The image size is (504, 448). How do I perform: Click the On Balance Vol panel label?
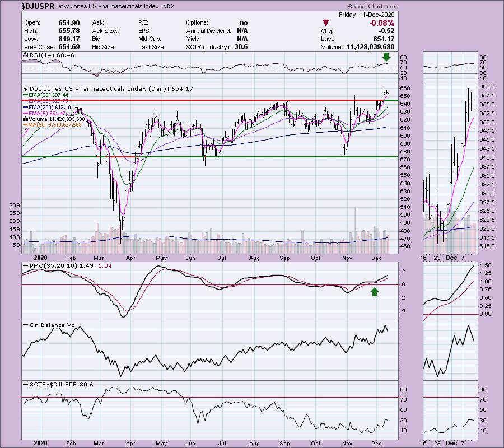(x=53, y=325)
